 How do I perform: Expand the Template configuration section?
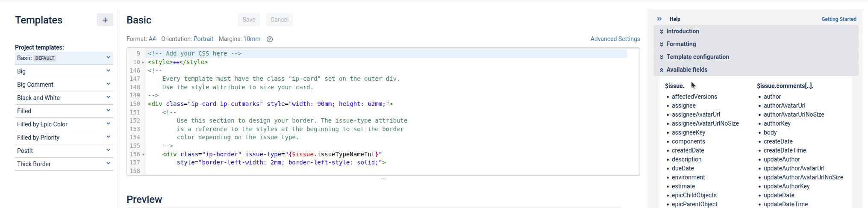[697, 57]
